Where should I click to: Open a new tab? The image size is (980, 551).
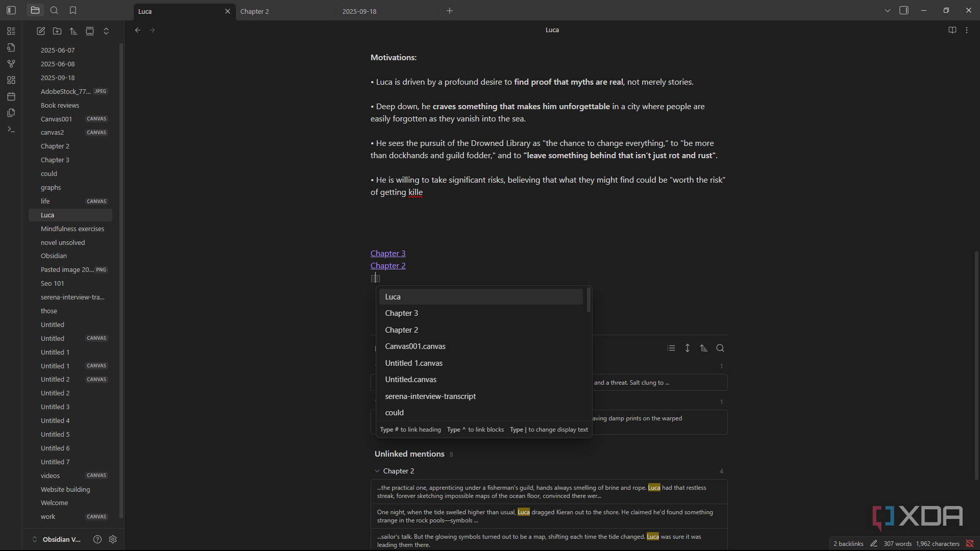click(450, 11)
